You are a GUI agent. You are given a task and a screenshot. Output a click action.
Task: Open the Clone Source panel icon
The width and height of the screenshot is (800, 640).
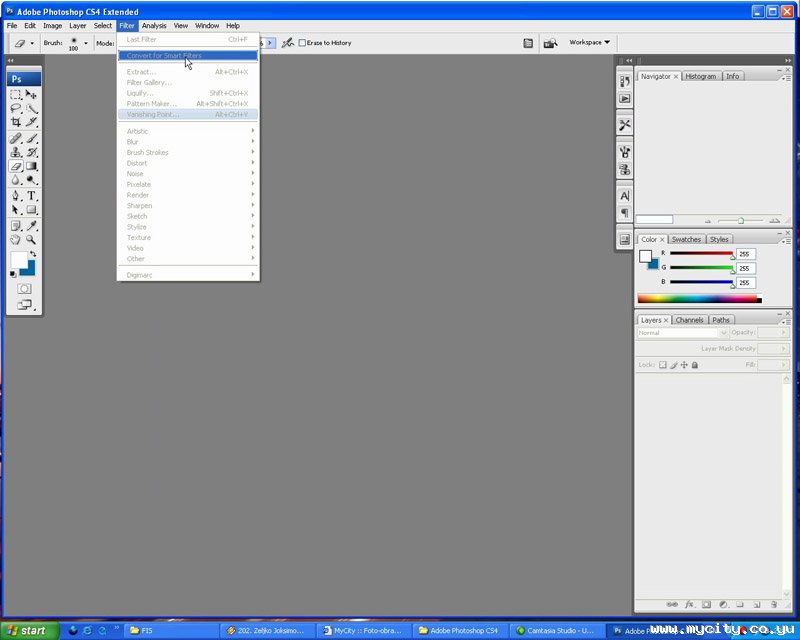click(624, 169)
